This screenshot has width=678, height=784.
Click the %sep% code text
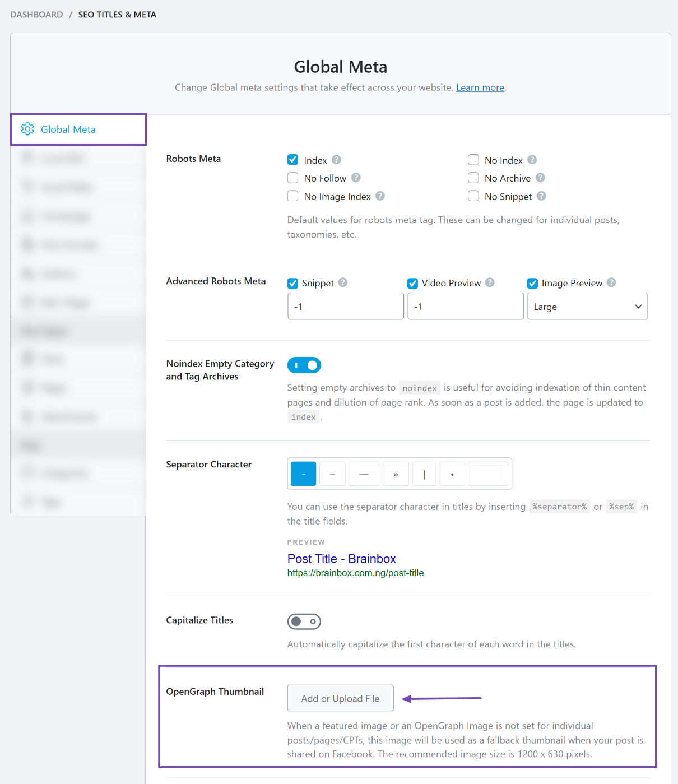coord(621,507)
